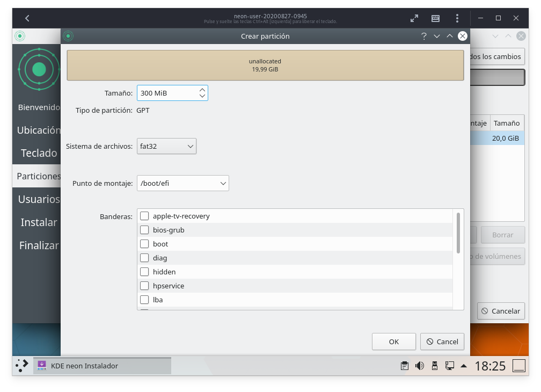Image resolution: width=541 pixels, height=392 pixels.
Task: Select the Usuarios step in the sidebar
Action: pyautogui.click(x=38, y=199)
